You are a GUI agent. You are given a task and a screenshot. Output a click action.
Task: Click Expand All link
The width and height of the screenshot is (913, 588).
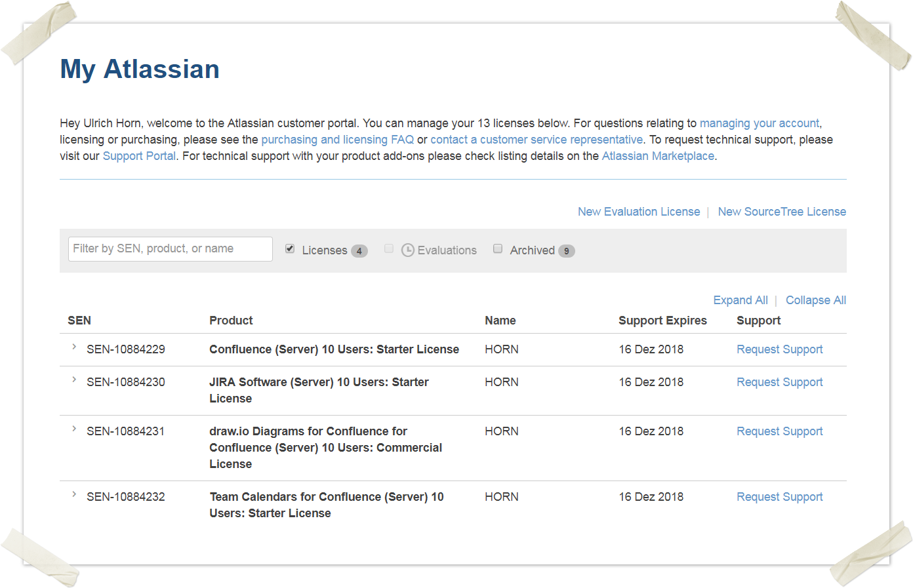740,300
